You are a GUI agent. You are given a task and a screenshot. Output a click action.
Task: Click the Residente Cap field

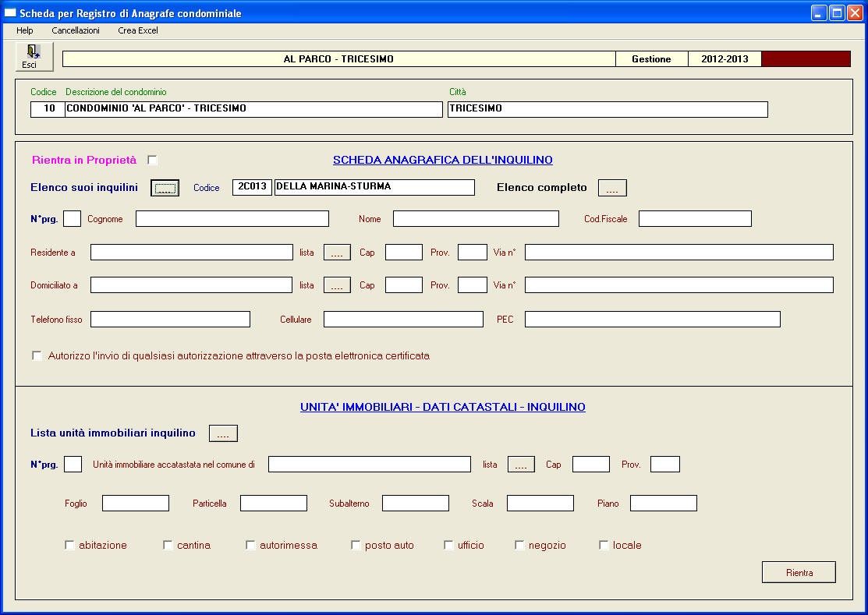pos(404,253)
